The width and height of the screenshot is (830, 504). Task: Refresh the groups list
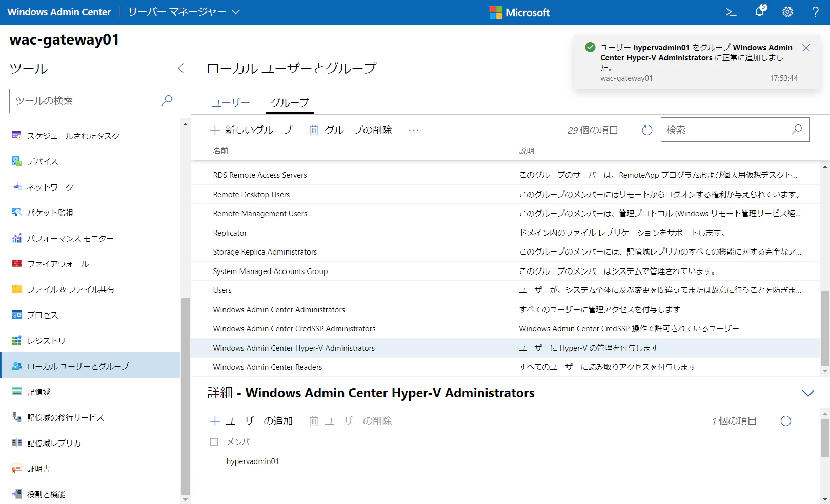pos(647,130)
